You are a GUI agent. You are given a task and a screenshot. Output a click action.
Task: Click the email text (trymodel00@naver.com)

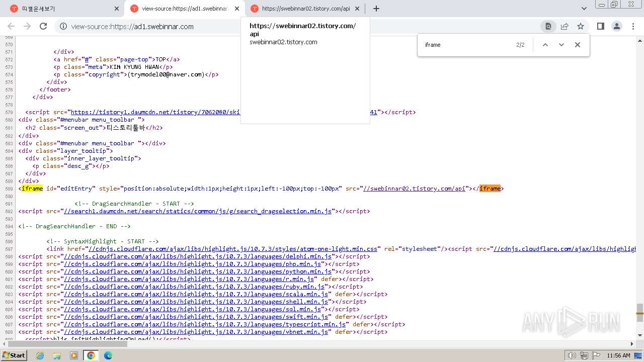tap(166, 74)
